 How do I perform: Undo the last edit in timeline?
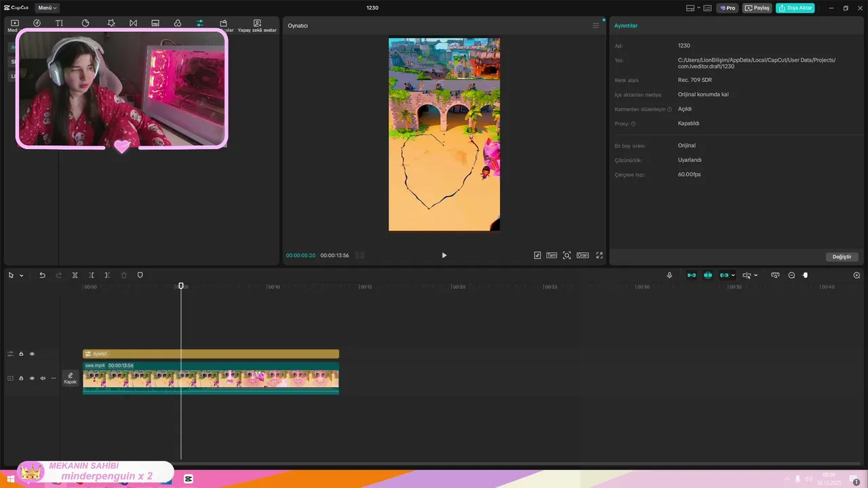click(x=42, y=275)
